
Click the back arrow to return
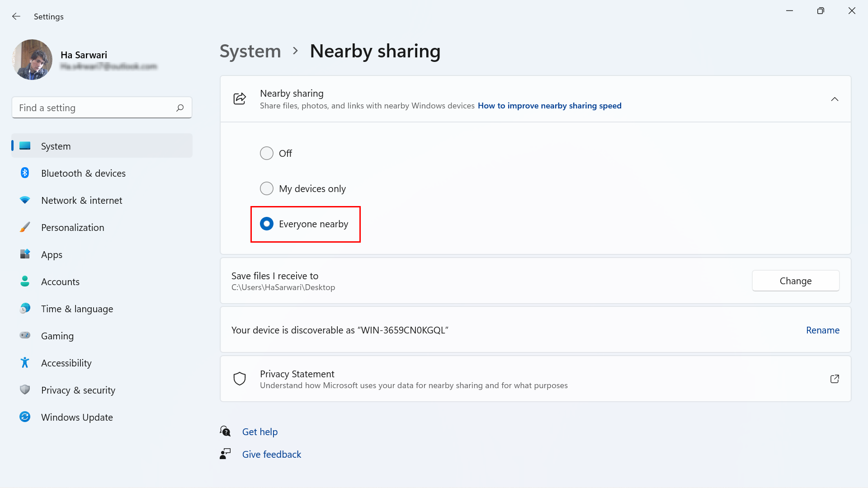(16, 16)
